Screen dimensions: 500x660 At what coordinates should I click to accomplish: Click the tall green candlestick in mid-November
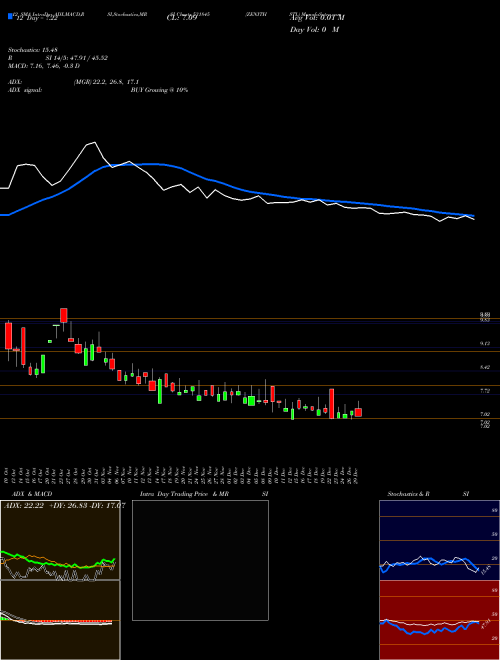click(x=160, y=391)
